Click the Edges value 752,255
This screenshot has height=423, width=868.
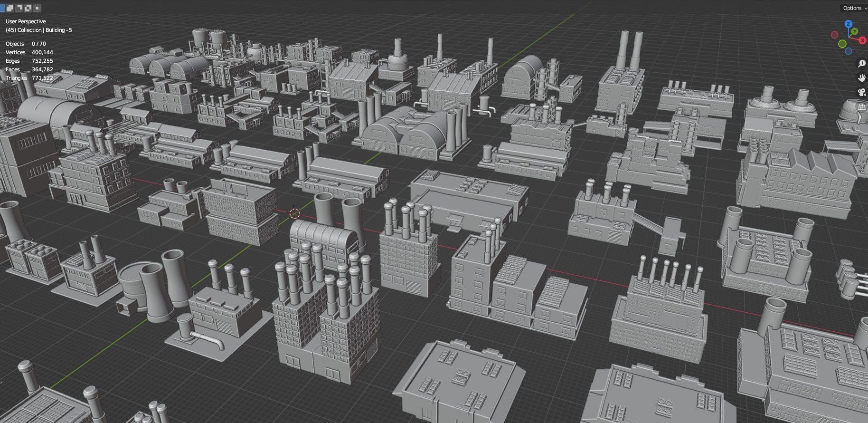pyautogui.click(x=42, y=61)
